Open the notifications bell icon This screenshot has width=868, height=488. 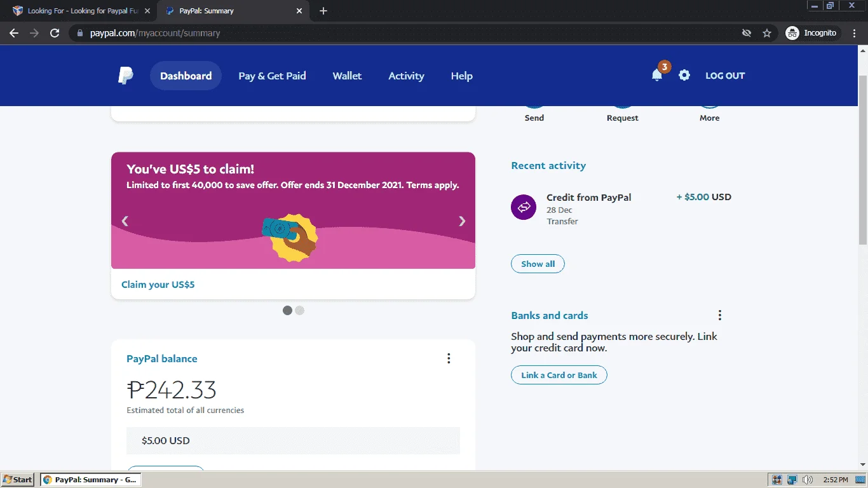pyautogui.click(x=657, y=75)
